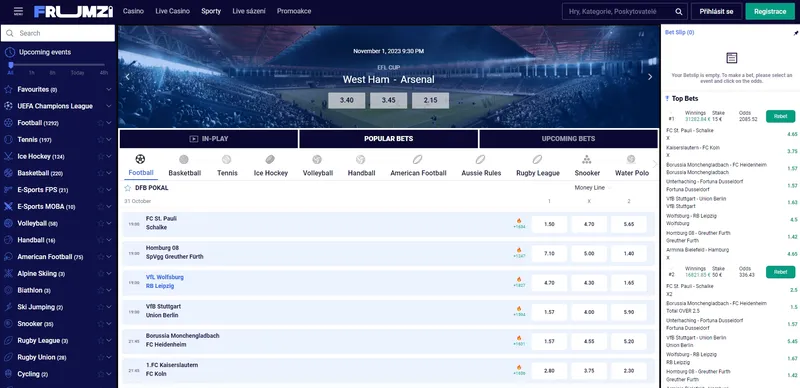Star Football in the sidebar

pyautogui.click(x=101, y=123)
